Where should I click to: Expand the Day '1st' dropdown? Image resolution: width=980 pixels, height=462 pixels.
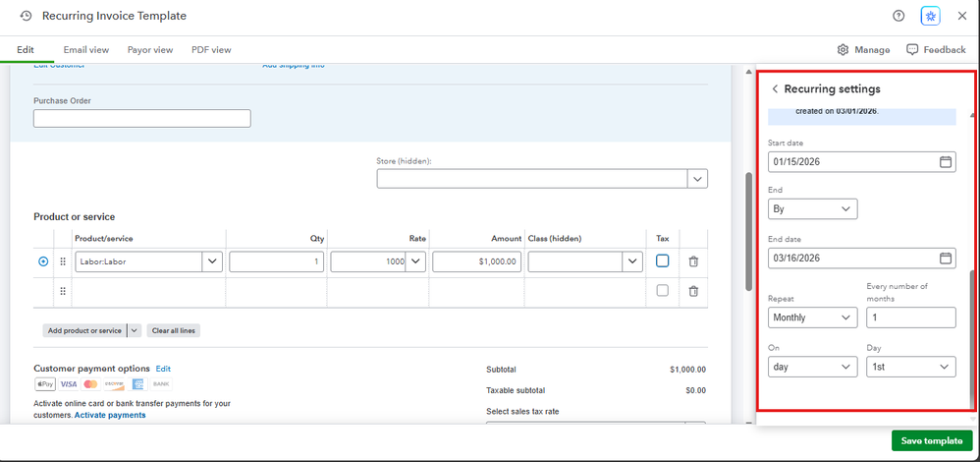pyautogui.click(x=910, y=367)
